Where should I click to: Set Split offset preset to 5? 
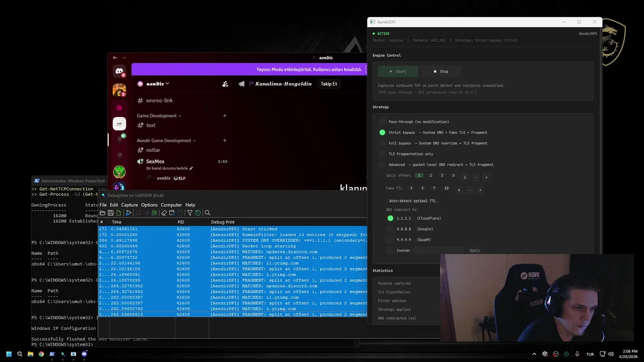click(453, 175)
